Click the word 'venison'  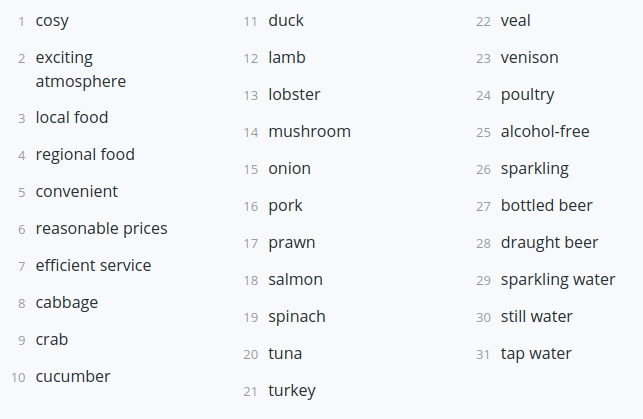(529, 57)
